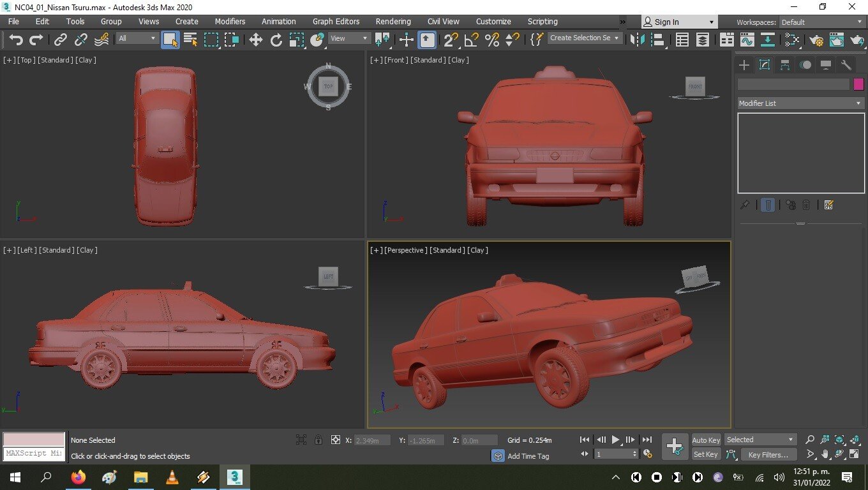Open the Curve Editor icon
Screen dimensions: 868x490
[747, 40]
